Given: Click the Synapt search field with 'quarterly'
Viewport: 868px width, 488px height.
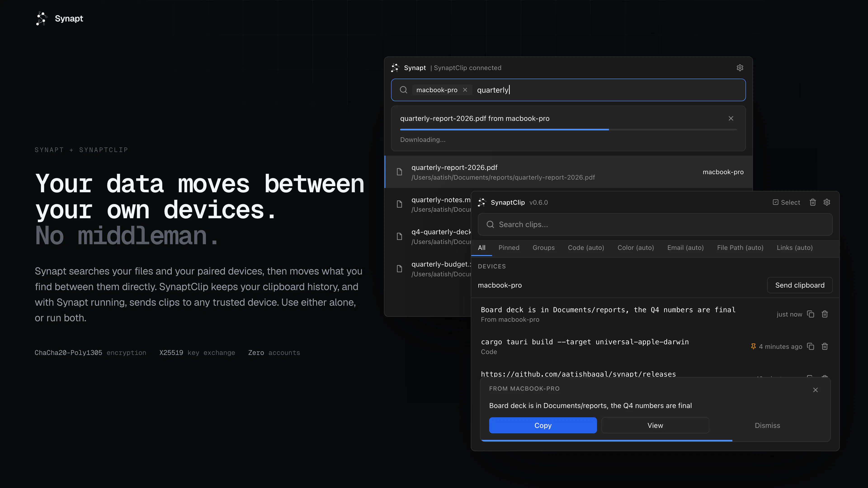Looking at the screenshot, I should coord(568,90).
